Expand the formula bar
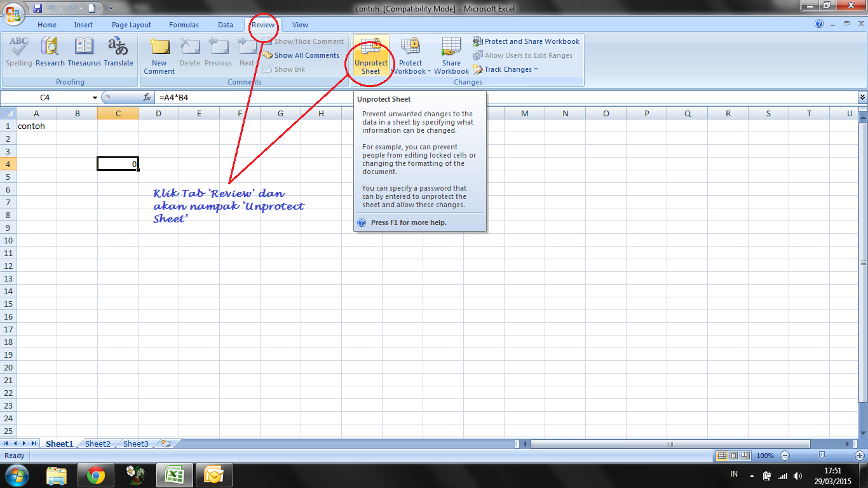This screenshot has width=868, height=488. (862, 97)
